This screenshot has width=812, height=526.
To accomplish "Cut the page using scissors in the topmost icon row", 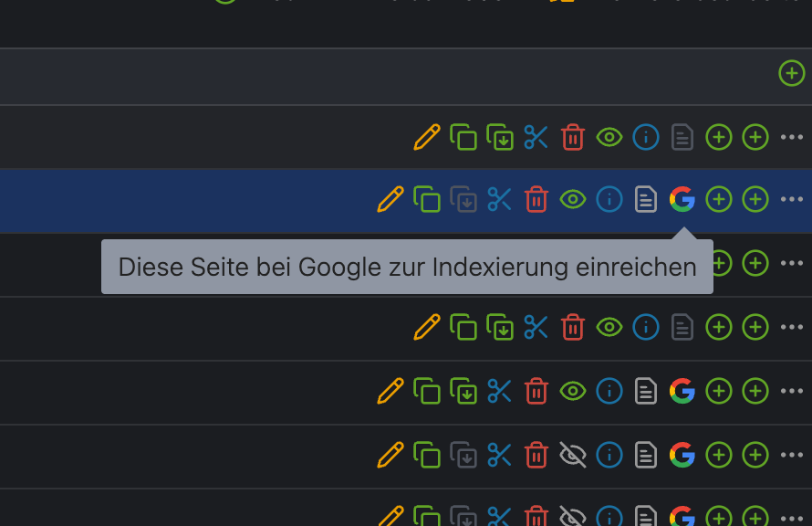I will 536,137.
